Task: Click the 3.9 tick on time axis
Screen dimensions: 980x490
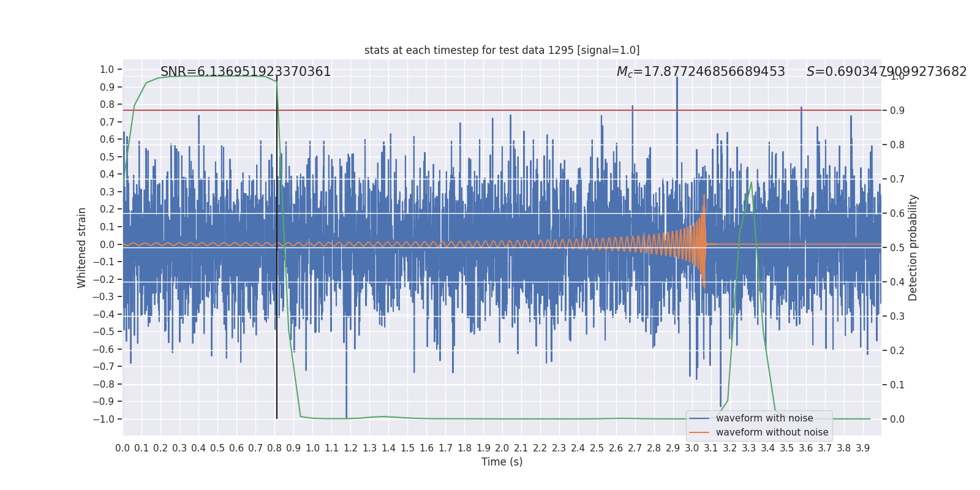Action: click(862, 448)
